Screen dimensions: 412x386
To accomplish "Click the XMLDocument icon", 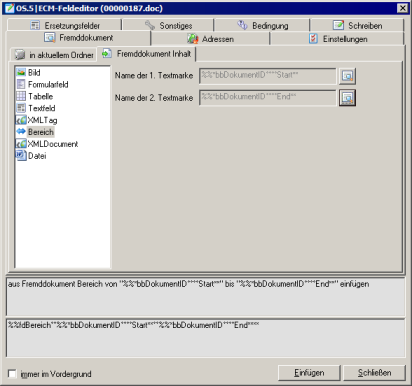I will [21, 144].
